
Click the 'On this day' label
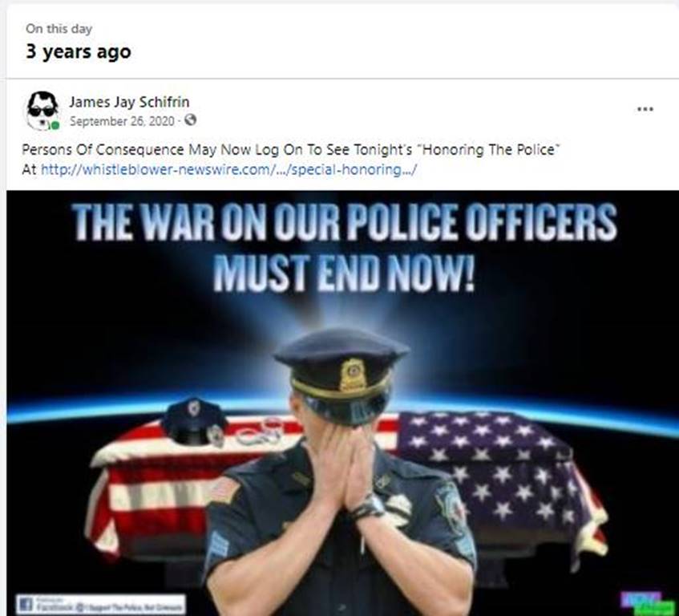click(x=59, y=29)
